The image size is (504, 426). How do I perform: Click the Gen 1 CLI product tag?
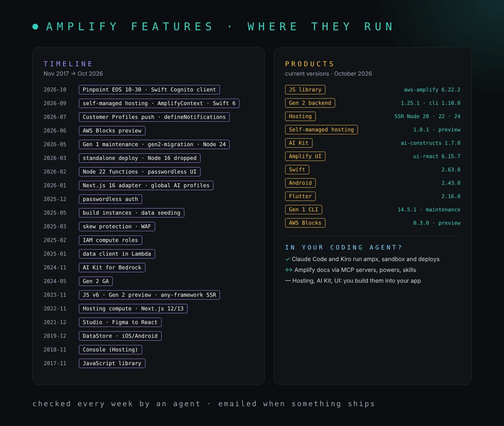click(x=303, y=210)
